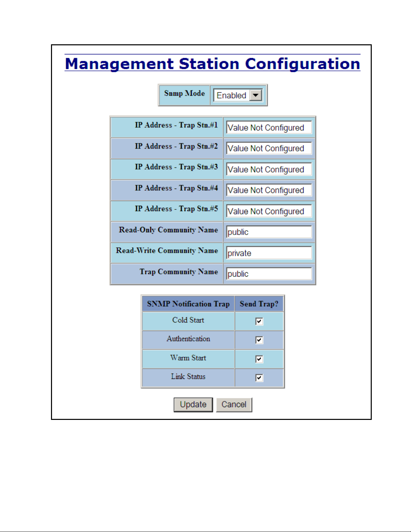Click the IP Address - Trap Stn.#3 label
Viewport: 411px width, 532px height.
[176, 167]
